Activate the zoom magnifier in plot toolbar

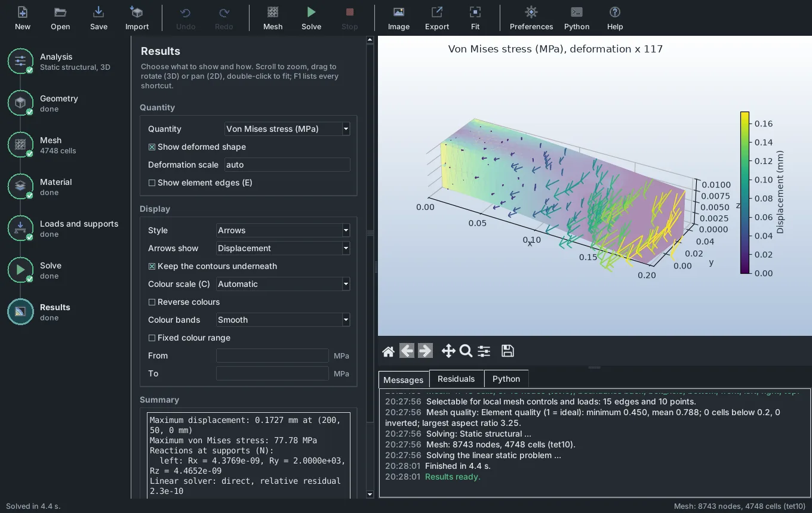466,351
